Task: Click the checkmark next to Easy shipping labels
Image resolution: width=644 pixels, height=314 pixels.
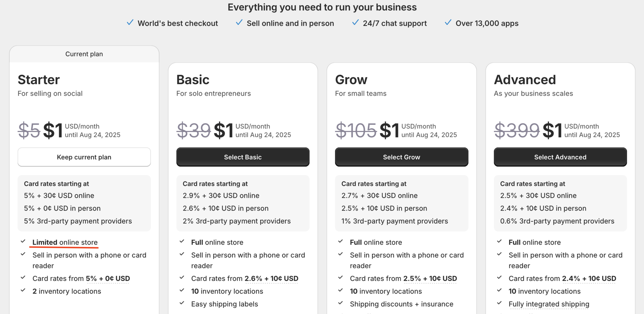Action: pos(182,303)
